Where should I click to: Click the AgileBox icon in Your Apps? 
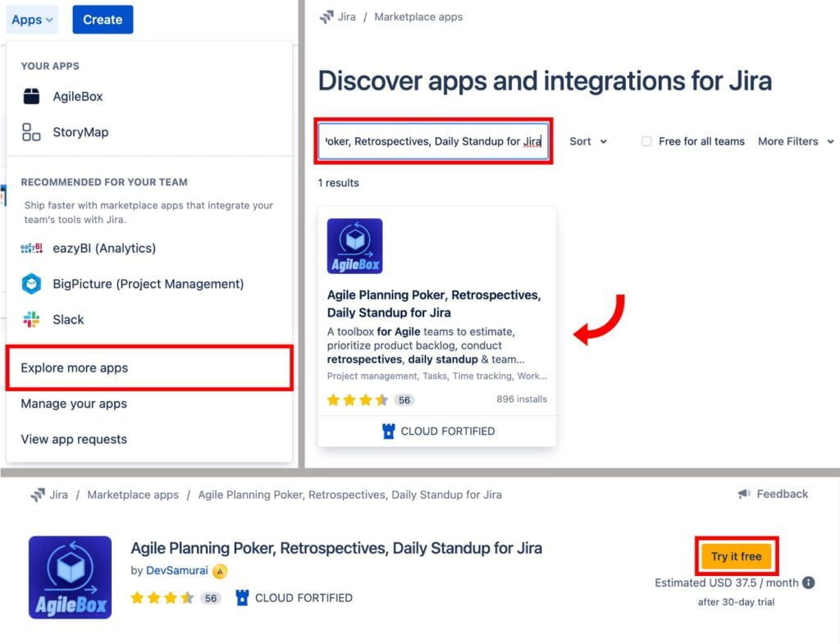[x=31, y=96]
